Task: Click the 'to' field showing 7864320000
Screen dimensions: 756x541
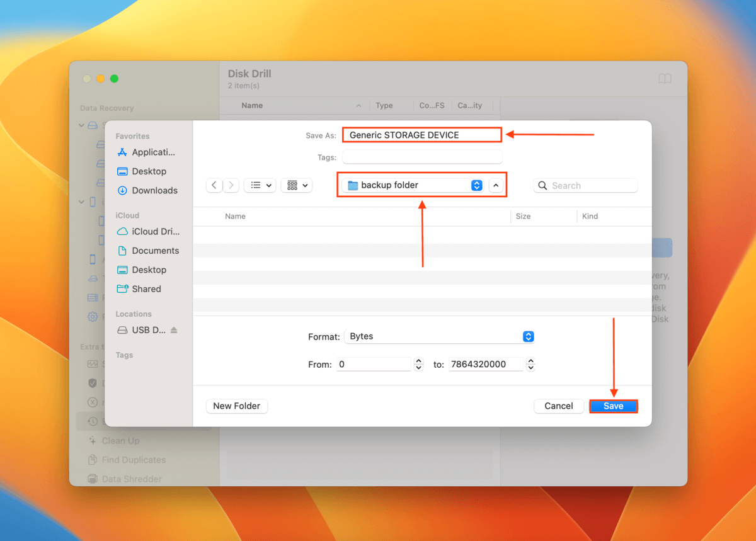Action: (486, 364)
